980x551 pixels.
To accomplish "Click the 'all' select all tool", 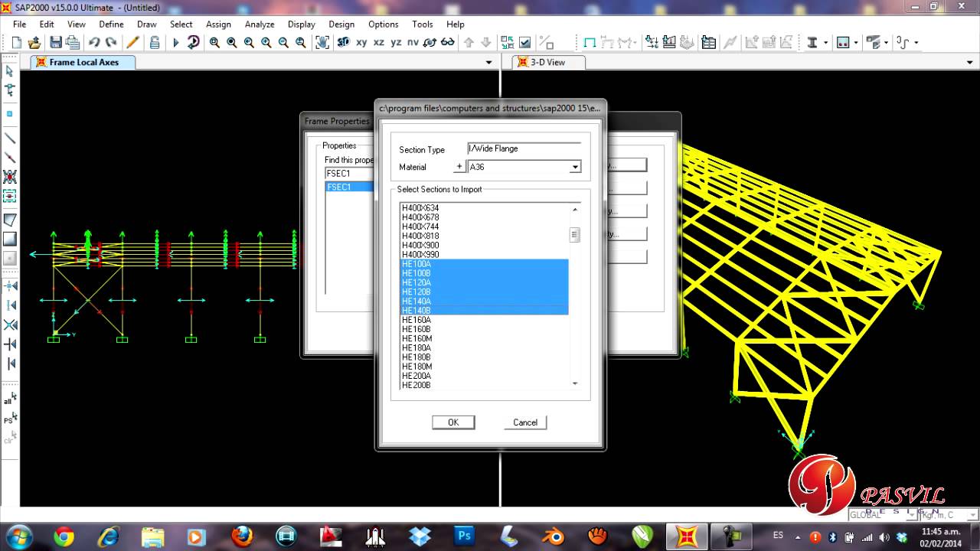I will pos(10,399).
